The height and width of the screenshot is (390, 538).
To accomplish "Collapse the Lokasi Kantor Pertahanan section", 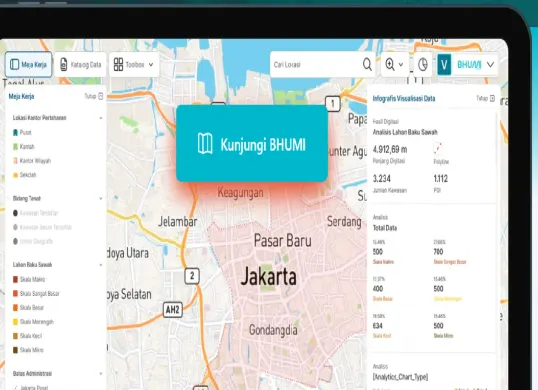I will [x=101, y=118].
